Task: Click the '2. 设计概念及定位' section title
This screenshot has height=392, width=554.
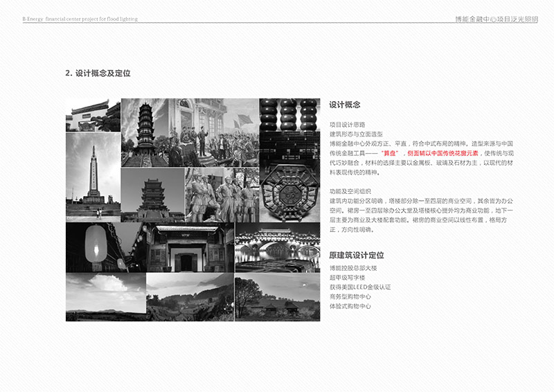Action: [98, 73]
